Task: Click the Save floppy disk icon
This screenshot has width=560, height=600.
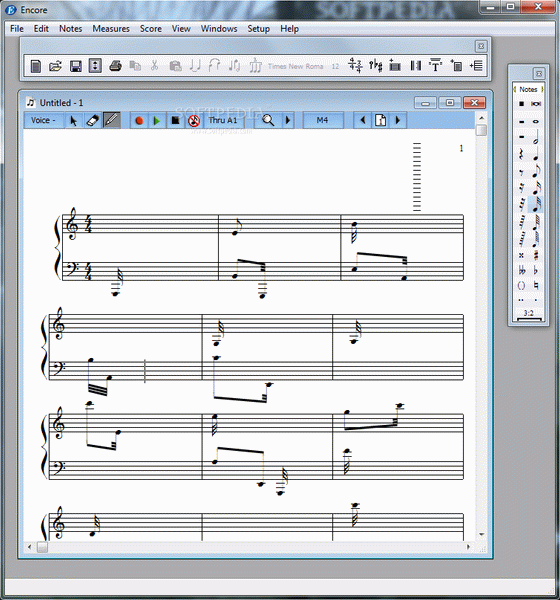Action: 76,66
